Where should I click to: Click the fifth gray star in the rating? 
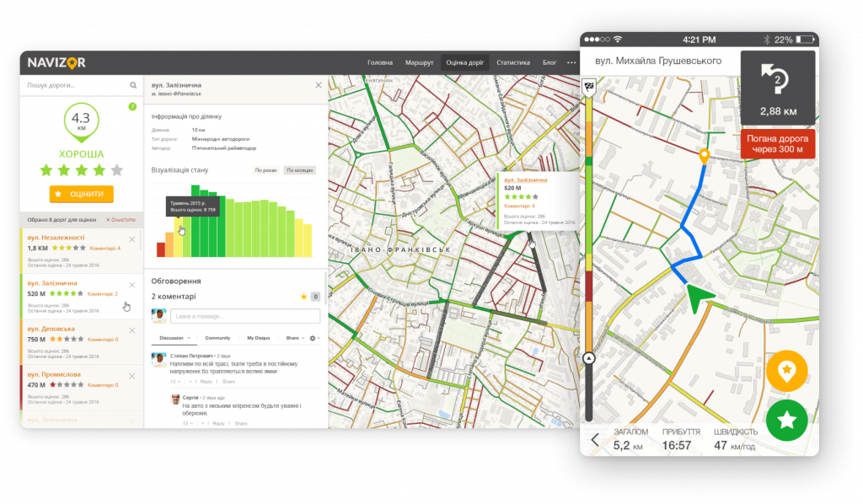(116, 170)
